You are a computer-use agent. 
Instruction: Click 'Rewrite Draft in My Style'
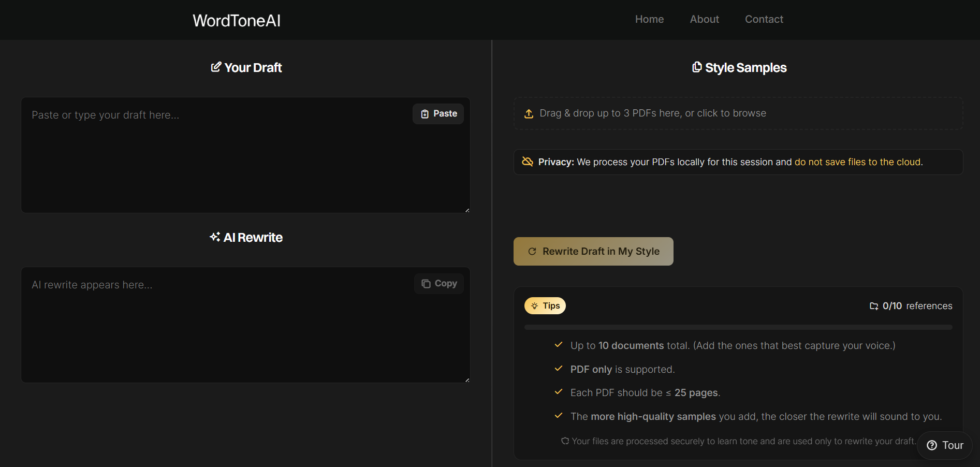click(x=593, y=251)
